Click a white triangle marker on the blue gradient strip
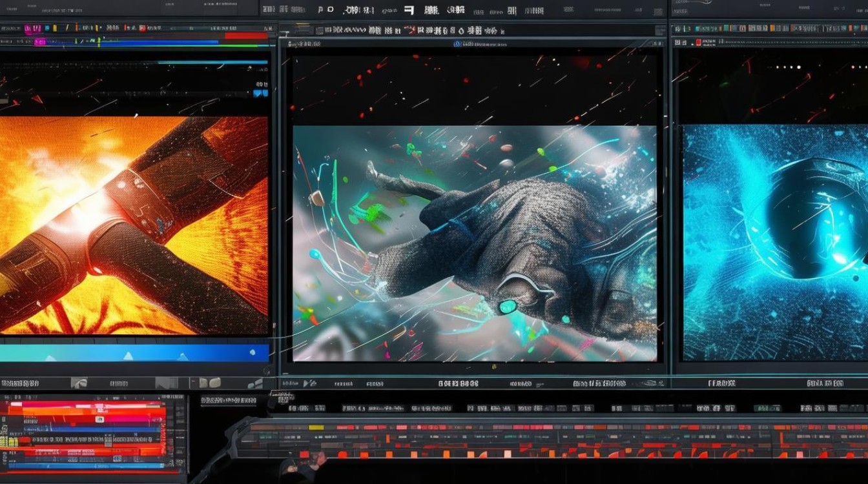 [x=128, y=356]
